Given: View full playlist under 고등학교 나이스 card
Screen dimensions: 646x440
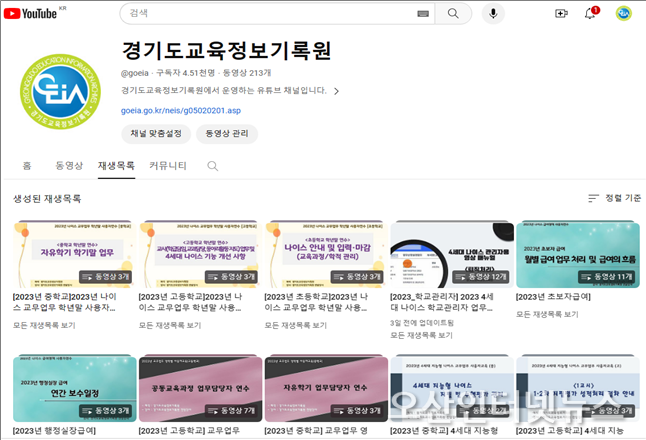Looking at the screenshot, I should pos(170,325).
